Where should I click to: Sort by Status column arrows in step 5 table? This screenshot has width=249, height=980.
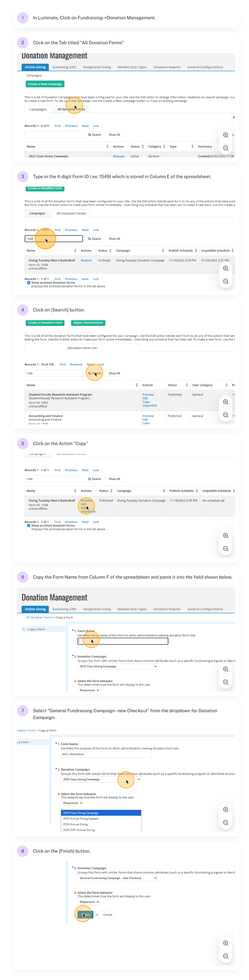(x=111, y=491)
